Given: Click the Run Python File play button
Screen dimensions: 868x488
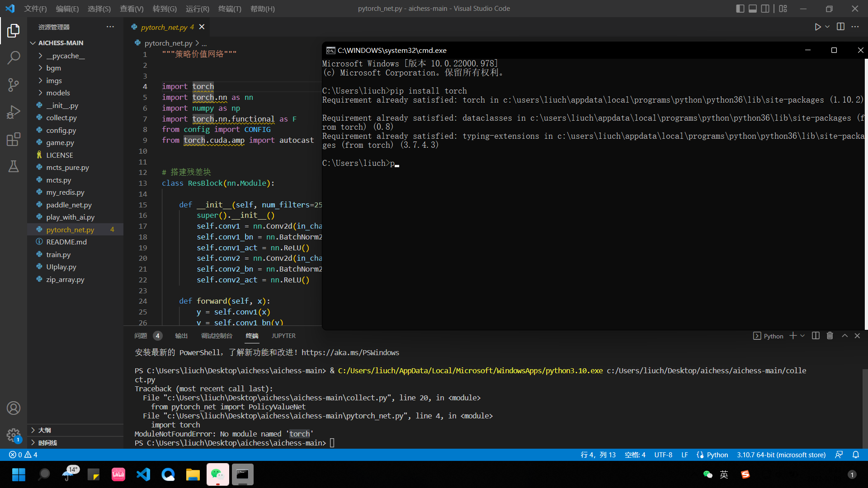Looking at the screenshot, I should (817, 27).
